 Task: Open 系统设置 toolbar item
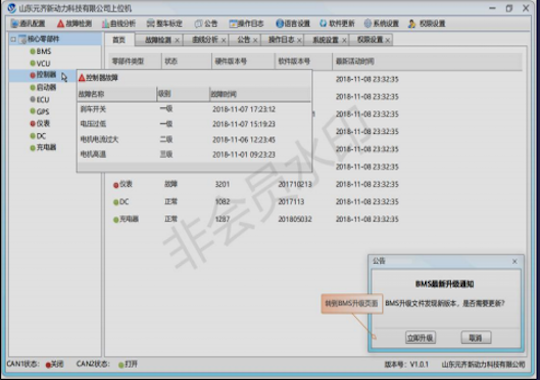381,23
